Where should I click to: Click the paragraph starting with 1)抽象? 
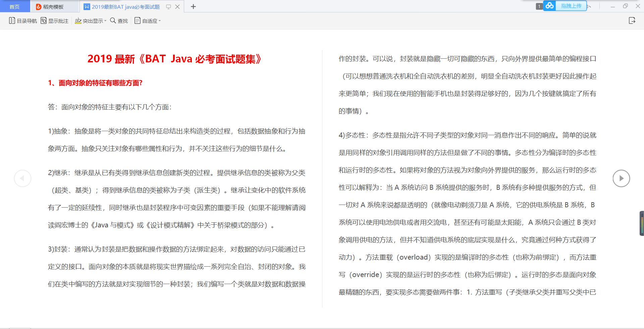point(176,140)
